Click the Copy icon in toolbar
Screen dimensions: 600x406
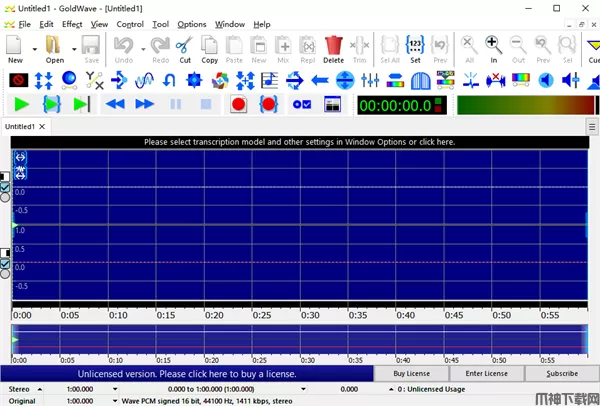pyautogui.click(x=209, y=45)
